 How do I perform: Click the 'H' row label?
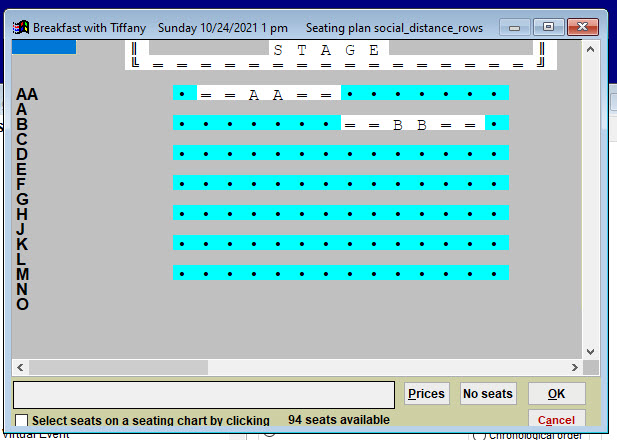tap(22, 214)
